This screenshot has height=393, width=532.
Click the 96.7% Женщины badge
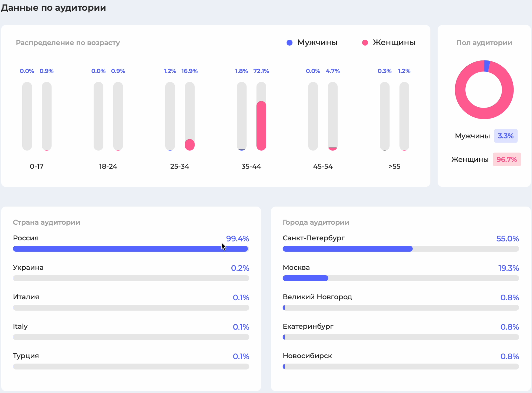507,159
